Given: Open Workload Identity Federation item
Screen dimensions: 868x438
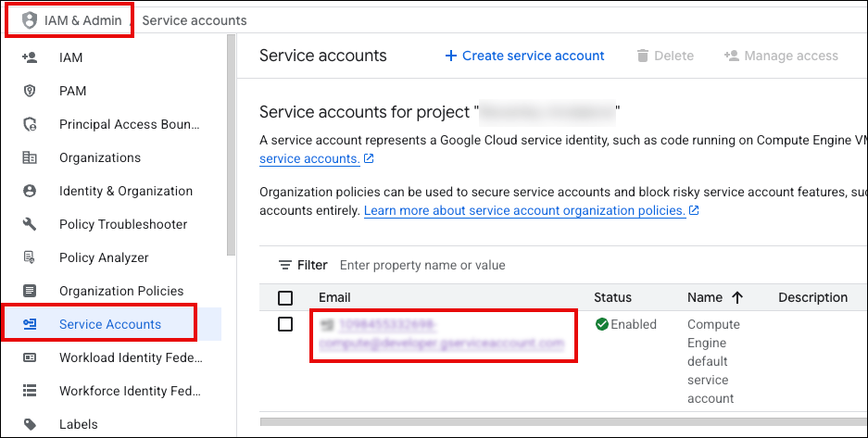Looking at the screenshot, I should pos(131,357).
